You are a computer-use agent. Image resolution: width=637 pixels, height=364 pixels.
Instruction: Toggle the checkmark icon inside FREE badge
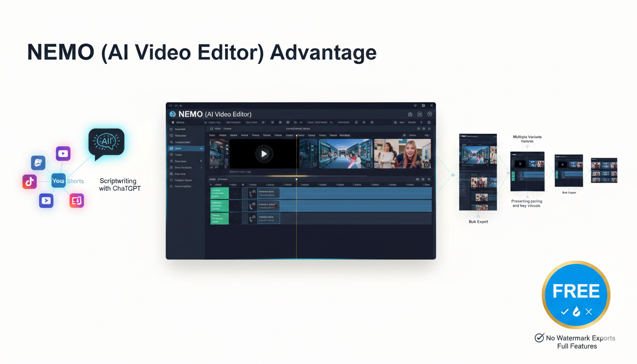pyautogui.click(x=564, y=311)
